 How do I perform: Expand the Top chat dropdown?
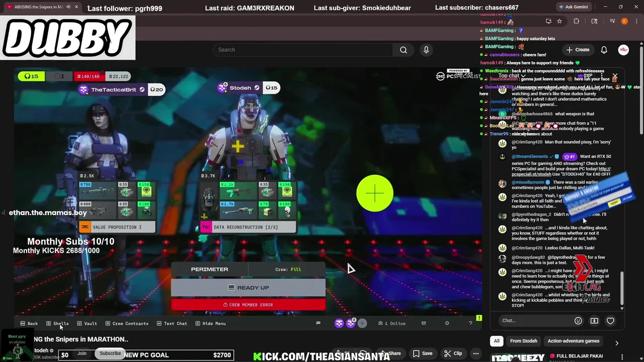(x=512, y=76)
